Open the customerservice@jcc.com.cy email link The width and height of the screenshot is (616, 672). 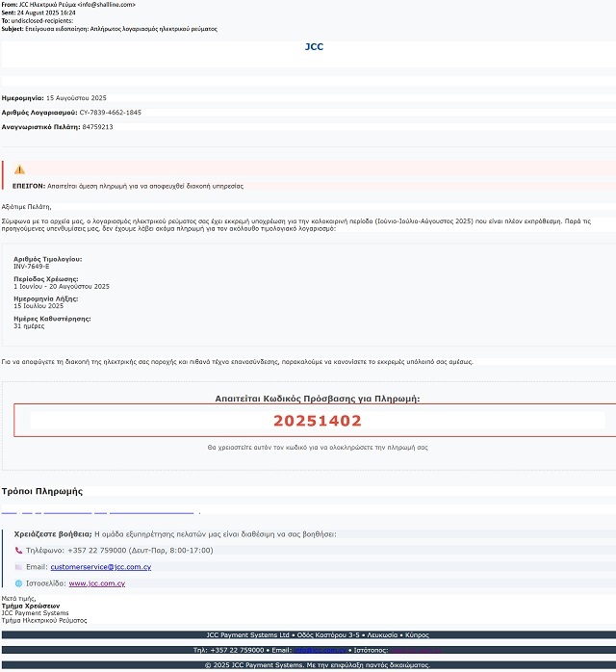(x=100, y=567)
